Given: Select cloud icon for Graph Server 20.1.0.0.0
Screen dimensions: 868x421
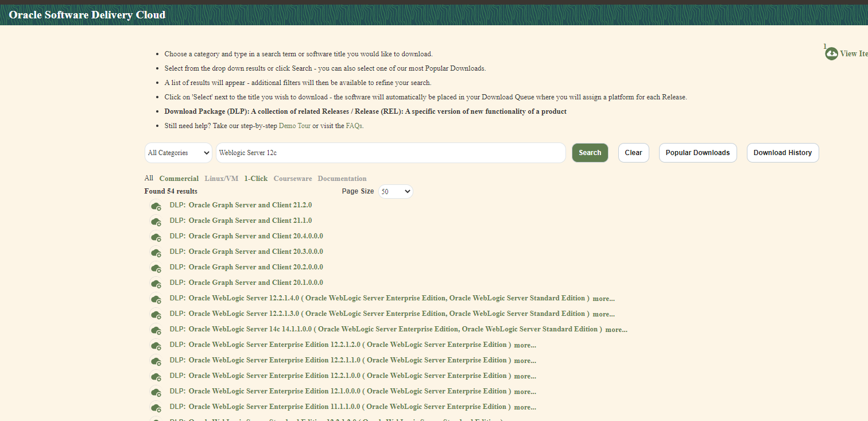Looking at the screenshot, I should click(x=156, y=284).
